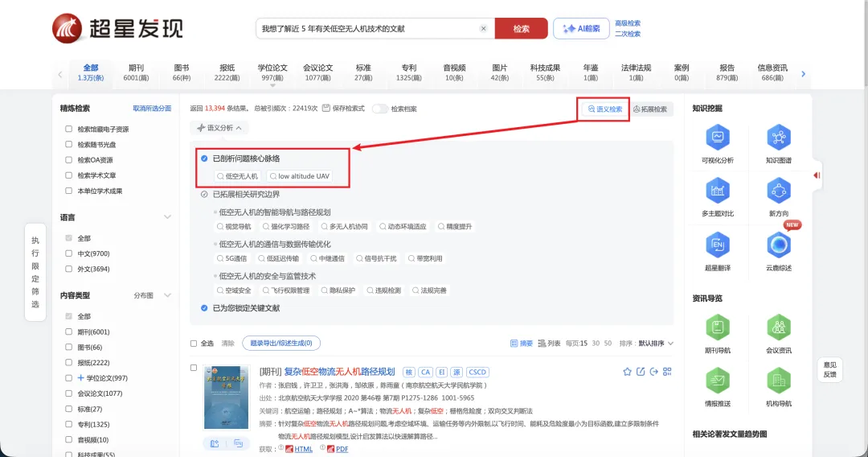The width and height of the screenshot is (868, 457).
Task: Open the 期刊导航 journal navigation icon
Action: pos(717,327)
